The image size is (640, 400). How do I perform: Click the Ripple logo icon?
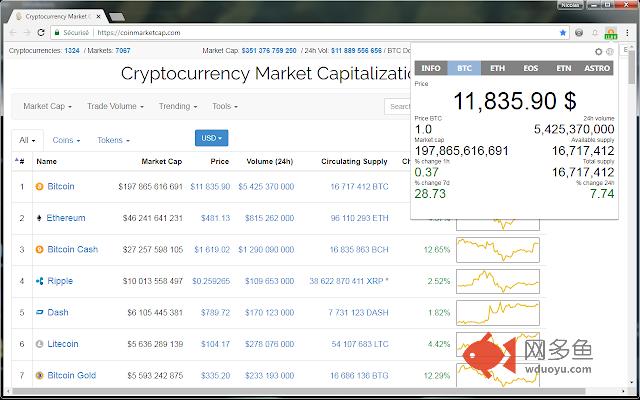[x=40, y=281]
